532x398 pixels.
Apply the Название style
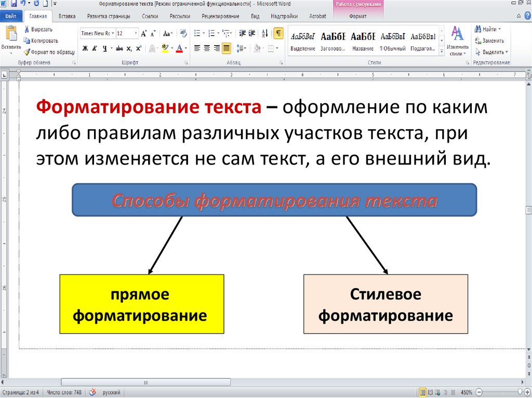pyautogui.click(x=363, y=42)
